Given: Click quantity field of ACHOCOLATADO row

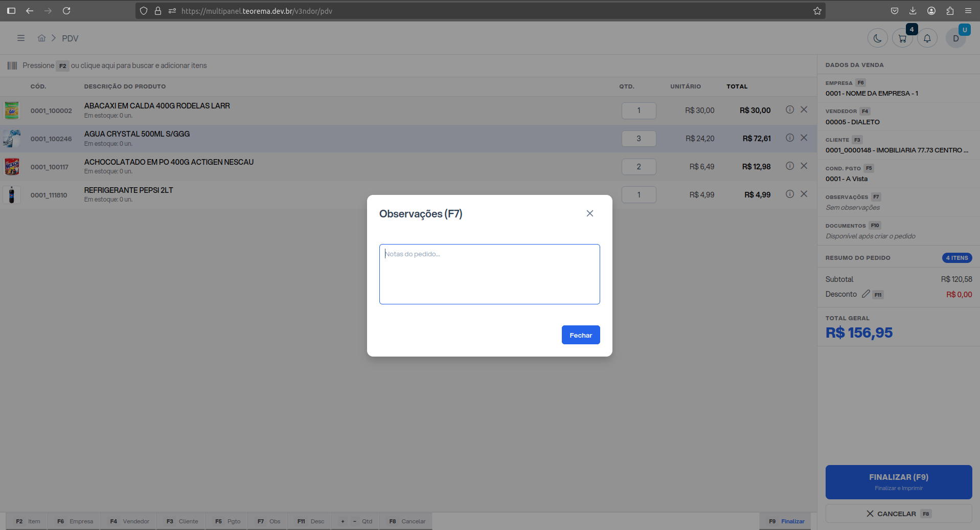Looking at the screenshot, I should (x=639, y=167).
